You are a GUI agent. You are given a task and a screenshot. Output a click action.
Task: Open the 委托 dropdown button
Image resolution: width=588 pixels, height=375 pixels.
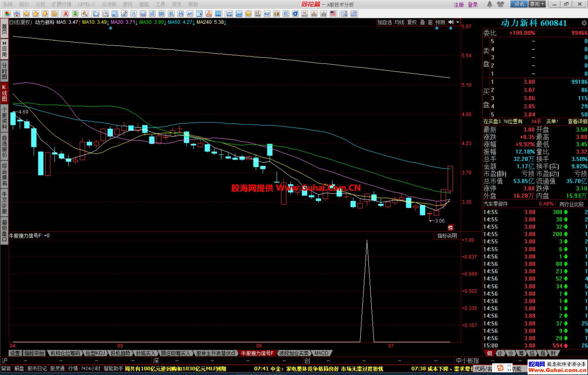click(x=537, y=4)
